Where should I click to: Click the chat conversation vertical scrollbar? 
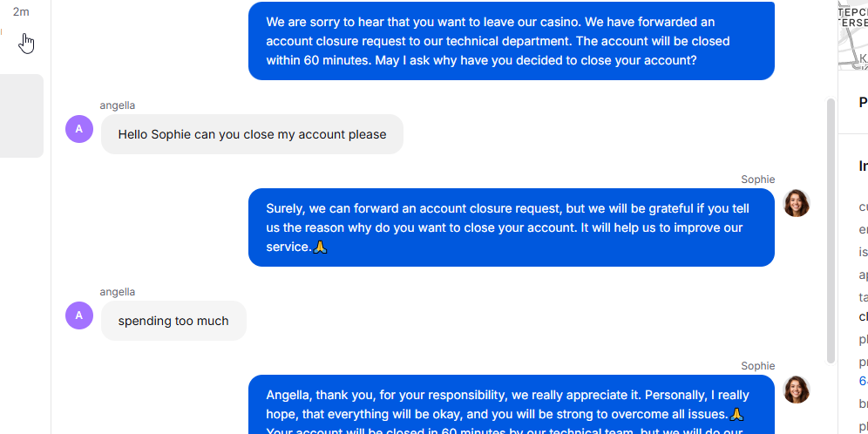[x=831, y=231]
